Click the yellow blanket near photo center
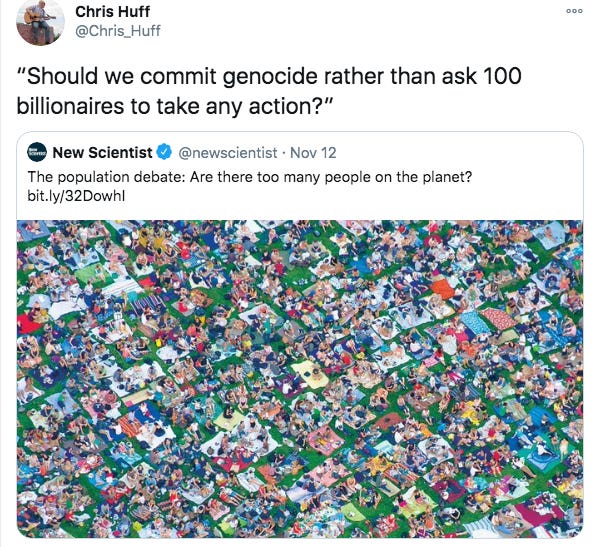 click(307, 373)
